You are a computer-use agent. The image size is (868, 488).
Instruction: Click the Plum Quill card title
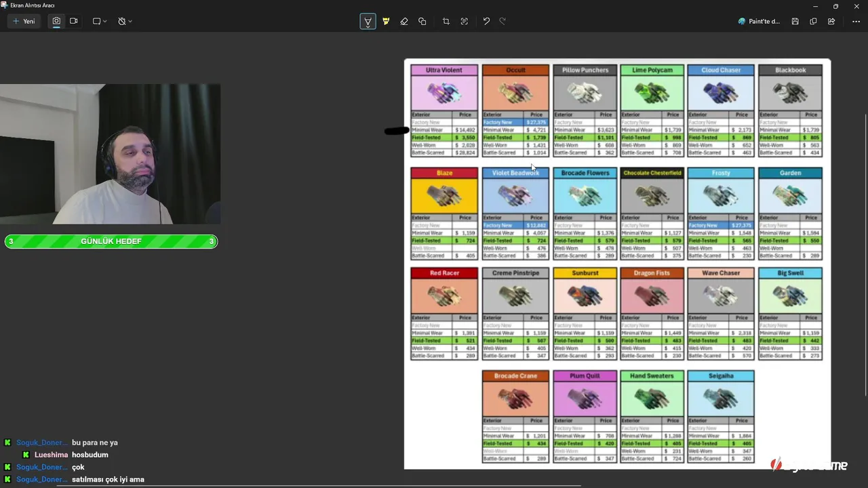[585, 376]
